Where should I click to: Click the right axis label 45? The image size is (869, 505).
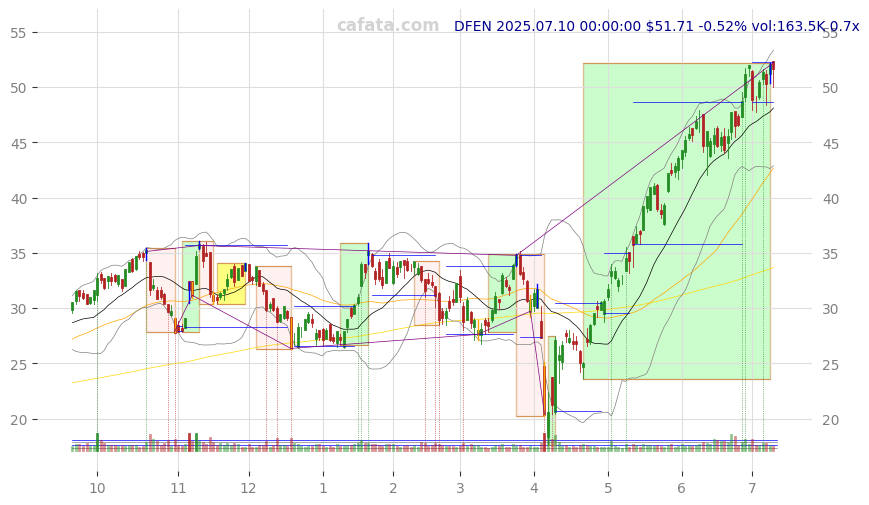point(830,144)
